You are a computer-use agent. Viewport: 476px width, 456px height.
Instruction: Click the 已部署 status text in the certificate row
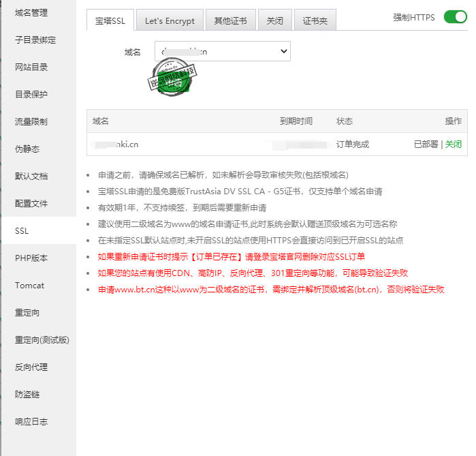[x=426, y=145]
